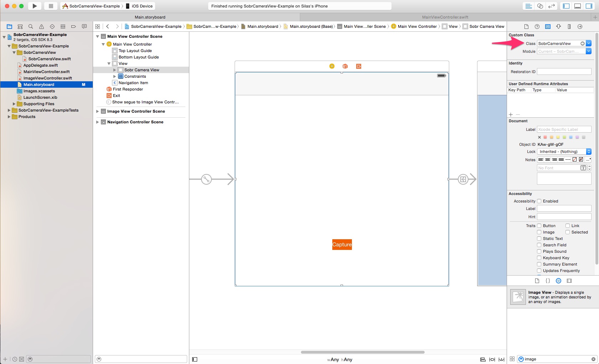This screenshot has width=599, height=364.
Task: Expand the Navigation Controller Scene
Action: 97,122
